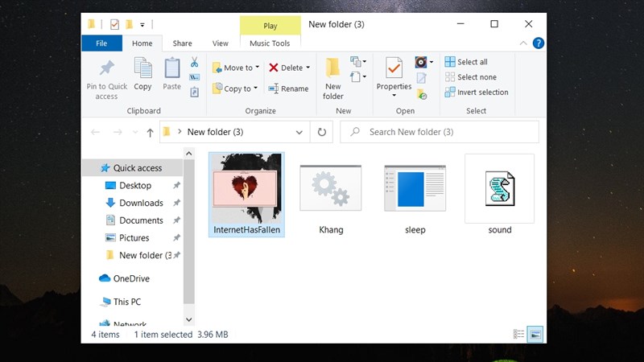Open the Recent locations dropdown arrow
The height and width of the screenshot is (362, 644).
point(135,132)
